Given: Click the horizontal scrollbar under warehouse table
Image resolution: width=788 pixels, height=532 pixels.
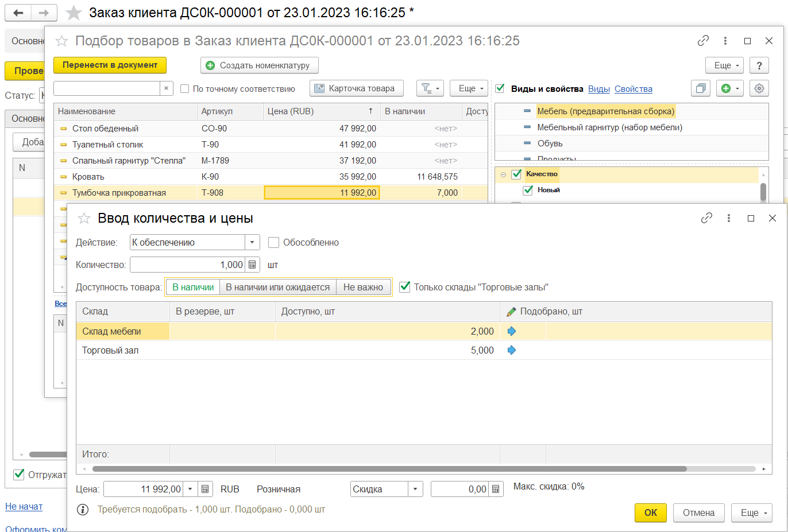Looking at the screenshot, I should pos(389,469).
